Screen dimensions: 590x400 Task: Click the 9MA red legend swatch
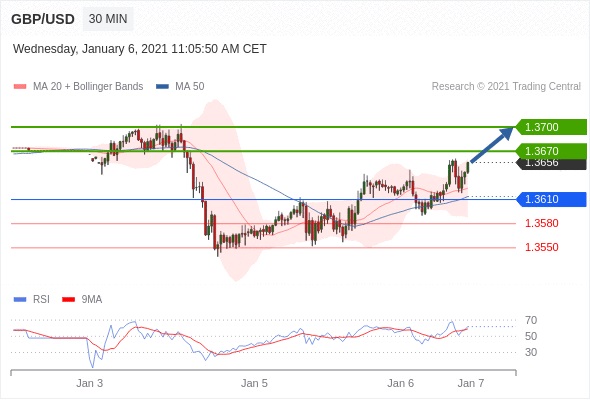(68, 300)
